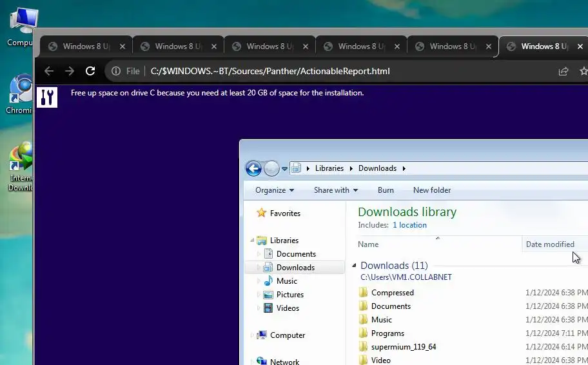Open Internet Download Manager desktop shortcut
The image size is (588, 365).
pyautogui.click(x=20, y=166)
